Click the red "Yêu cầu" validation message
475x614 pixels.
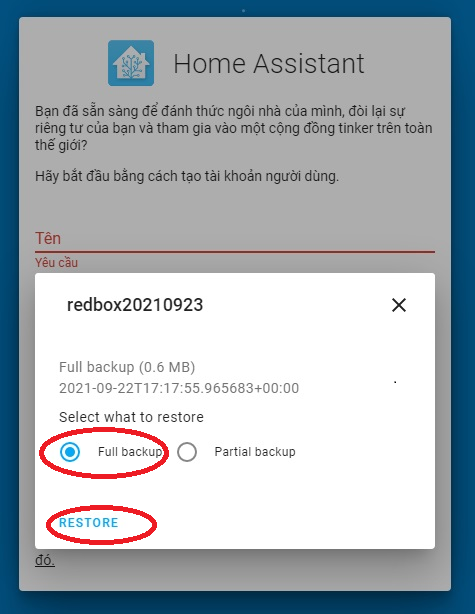click(x=56, y=263)
